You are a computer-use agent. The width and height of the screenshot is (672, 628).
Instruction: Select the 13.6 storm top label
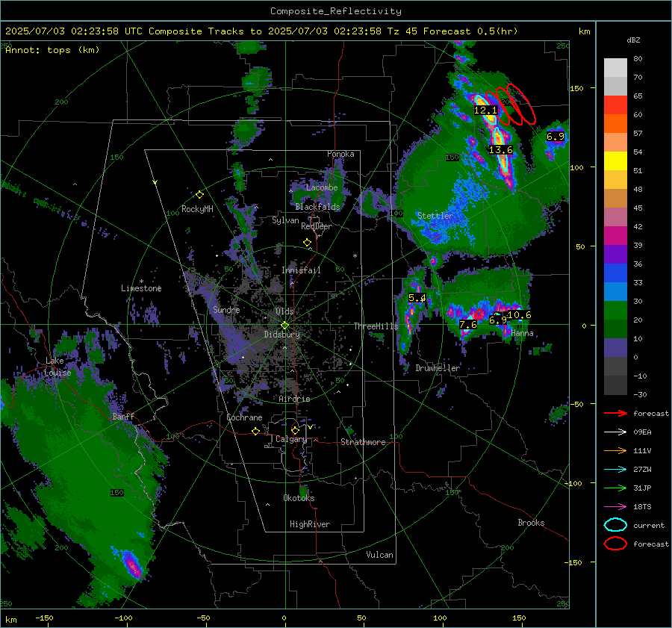(500, 149)
